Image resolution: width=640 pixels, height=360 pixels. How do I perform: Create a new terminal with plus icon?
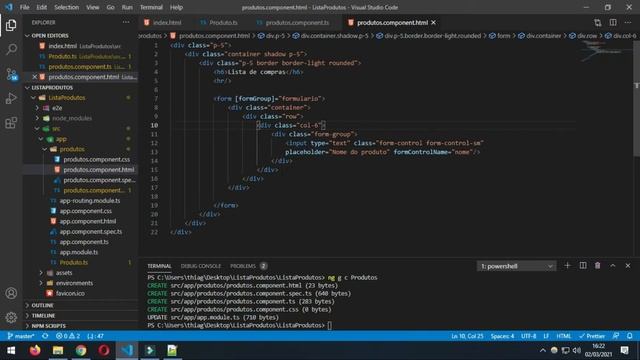click(567, 266)
